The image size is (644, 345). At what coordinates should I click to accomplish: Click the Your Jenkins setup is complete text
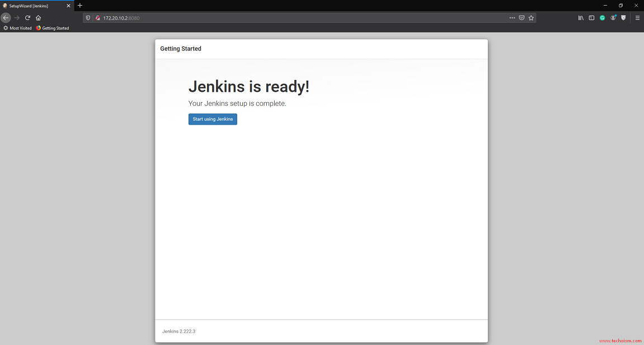click(237, 103)
